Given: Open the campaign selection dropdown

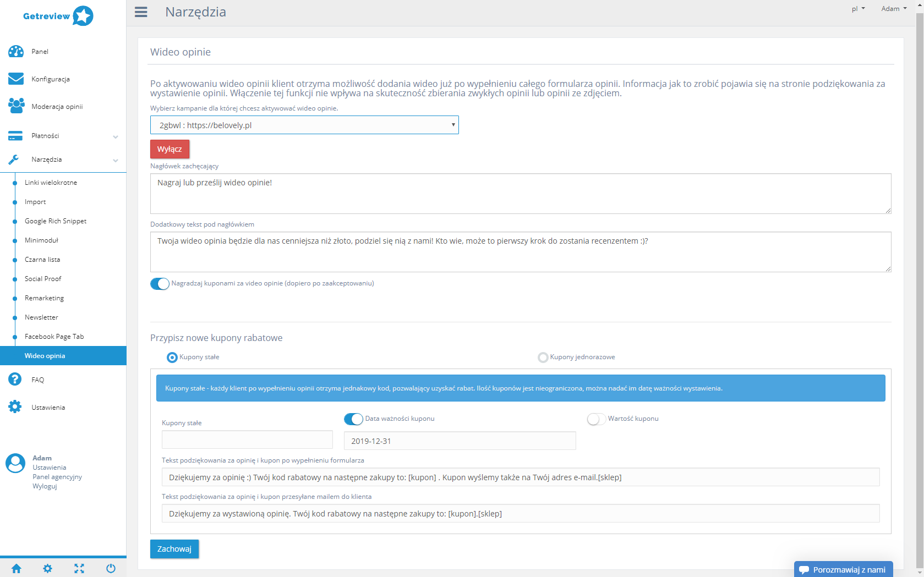Looking at the screenshot, I should point(304,125).
